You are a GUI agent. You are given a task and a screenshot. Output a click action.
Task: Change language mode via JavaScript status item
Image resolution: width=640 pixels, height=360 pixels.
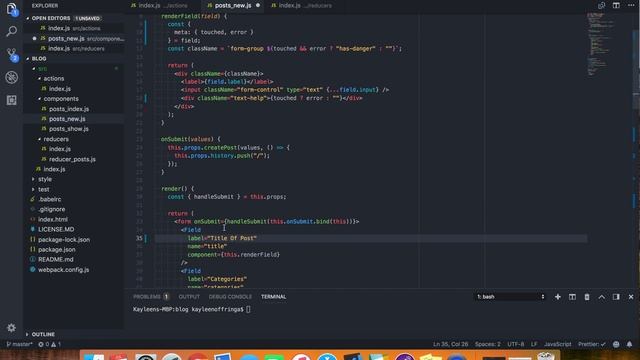(558, 344)
